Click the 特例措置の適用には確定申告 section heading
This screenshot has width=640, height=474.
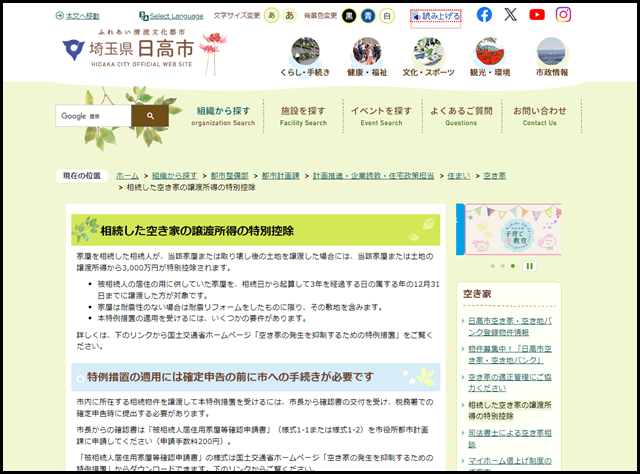click(230, 377)
